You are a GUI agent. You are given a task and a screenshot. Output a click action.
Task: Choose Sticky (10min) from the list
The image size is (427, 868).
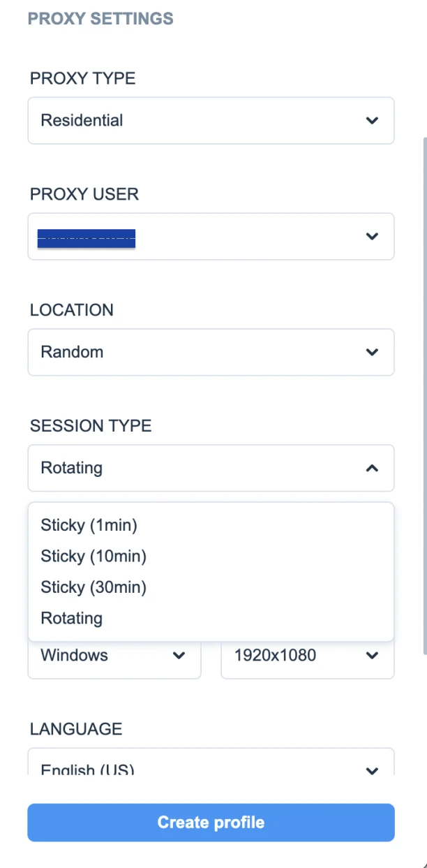93,556
